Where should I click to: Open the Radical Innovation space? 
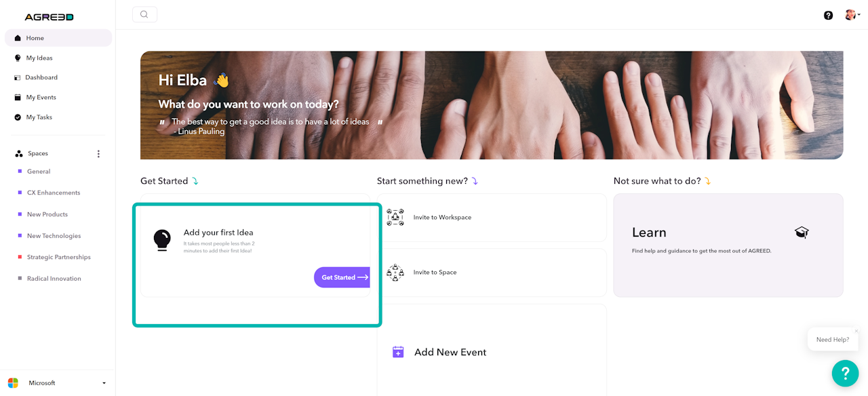tap(54, 279)
